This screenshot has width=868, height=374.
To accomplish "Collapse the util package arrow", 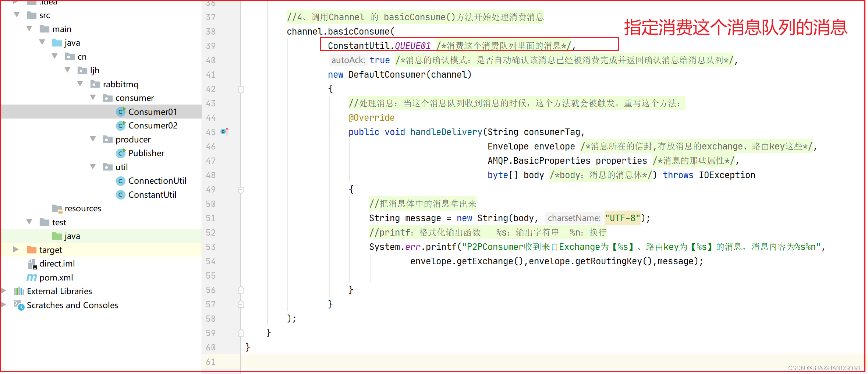I will pos(93,167).
